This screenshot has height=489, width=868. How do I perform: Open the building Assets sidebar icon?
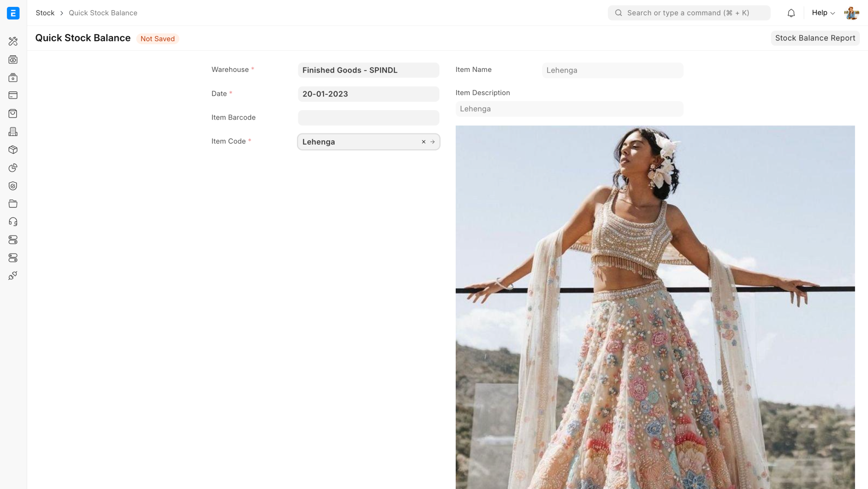(x=13, y=132)
